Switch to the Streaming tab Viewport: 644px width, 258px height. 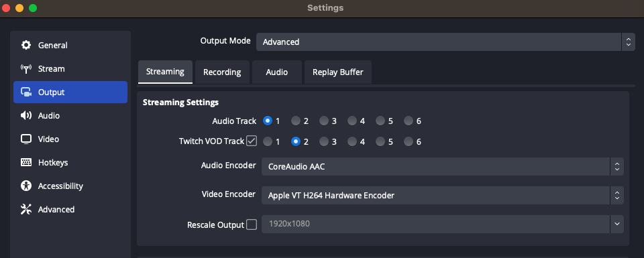[165, 72]
